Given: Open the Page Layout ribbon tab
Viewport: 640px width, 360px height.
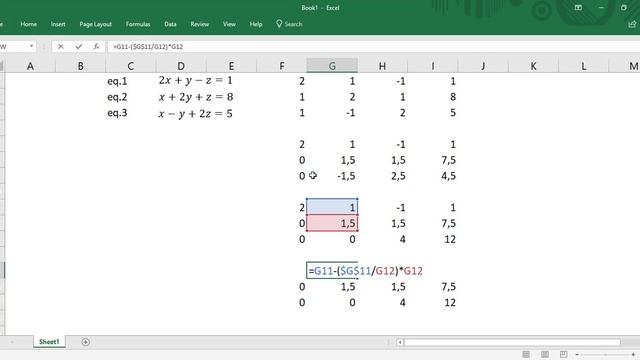Looking at the screenshot, I should click(96, 24).
